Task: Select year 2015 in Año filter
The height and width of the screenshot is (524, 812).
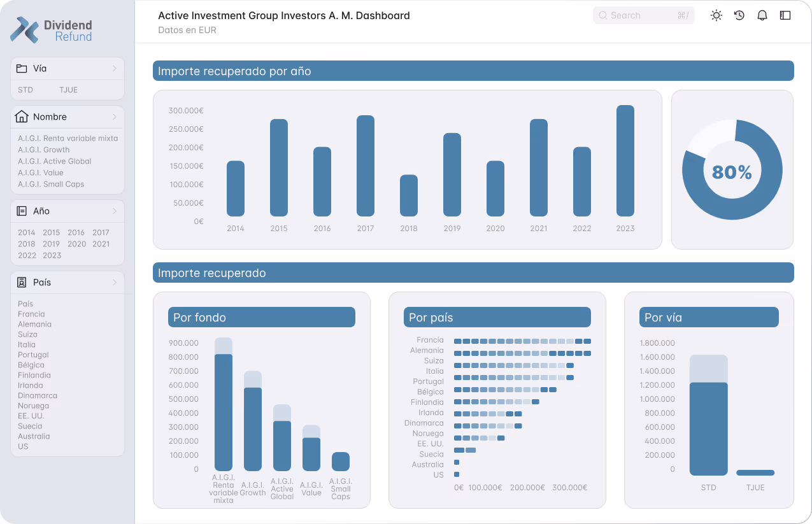Action: pyautogui.click(x=52, y=232)
